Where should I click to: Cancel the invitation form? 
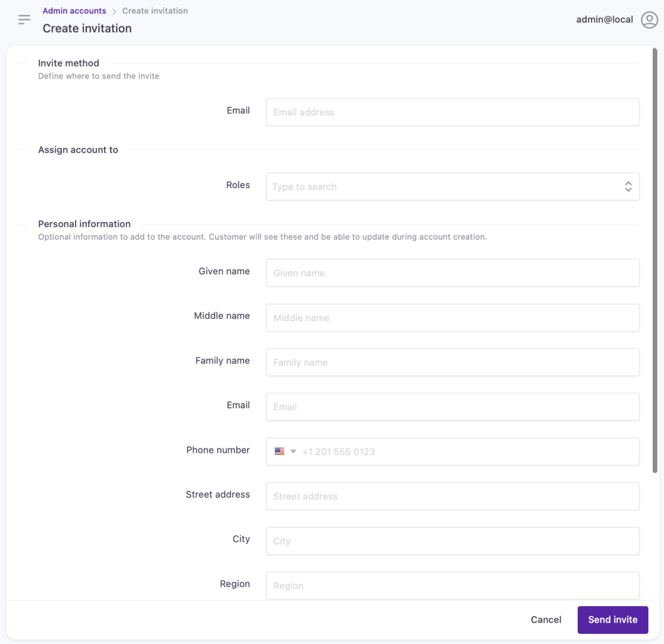[x=546, y=619]
